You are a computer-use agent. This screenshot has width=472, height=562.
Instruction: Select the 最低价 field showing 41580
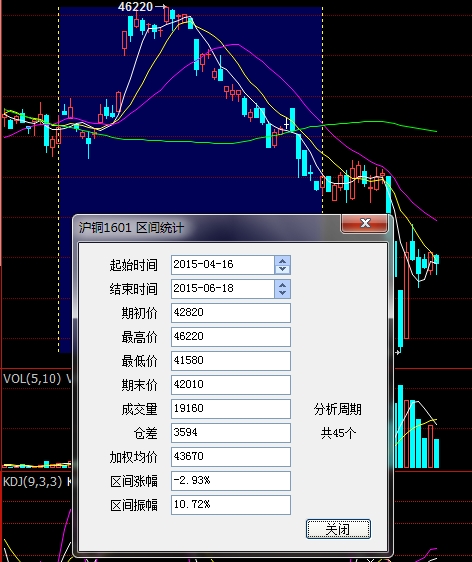pos(231,361)
